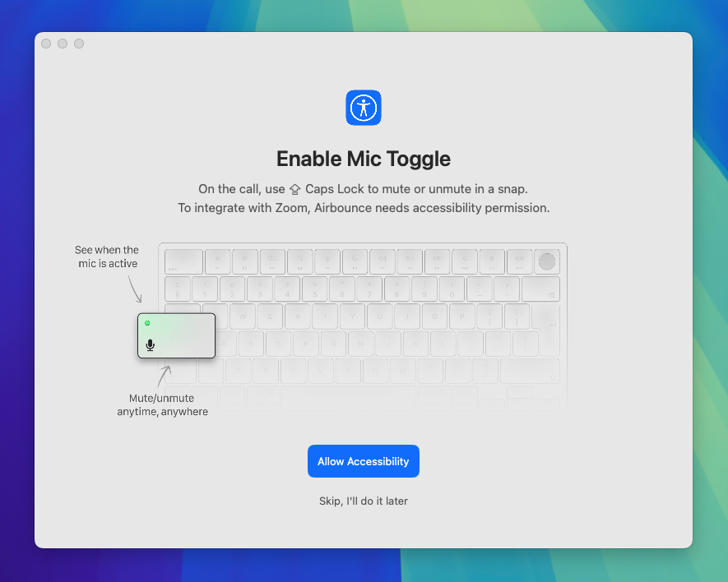Minimize the Airbounce setup window
This screenshot has width=728, height=582.
tap(63, 44)
